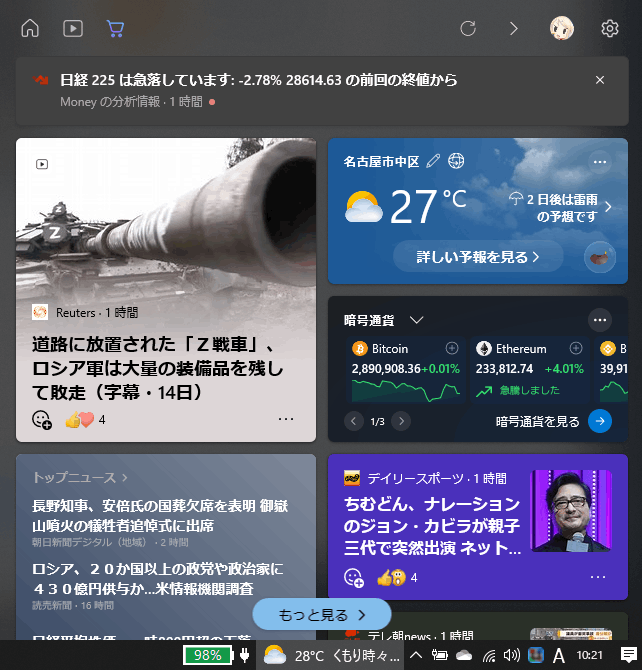Open ロシア、20か国以上の政党 headline
Viewport: 642px width, 670px height.
click(158, 579)
